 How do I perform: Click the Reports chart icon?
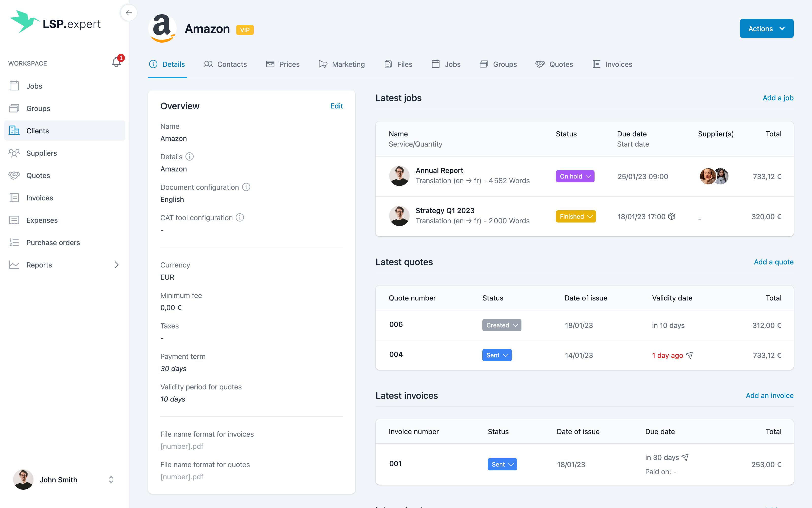(14, 265)
